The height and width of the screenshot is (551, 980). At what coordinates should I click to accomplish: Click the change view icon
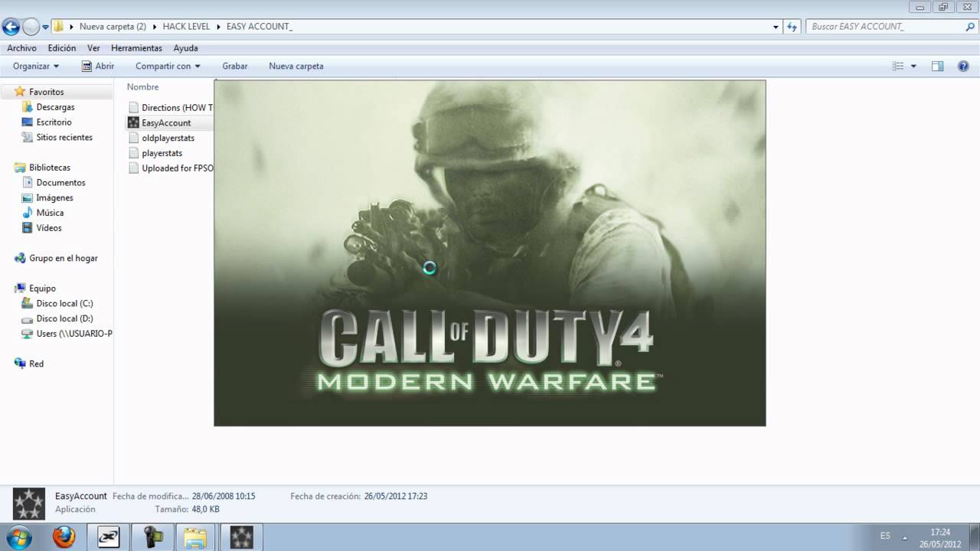(898, 67)
